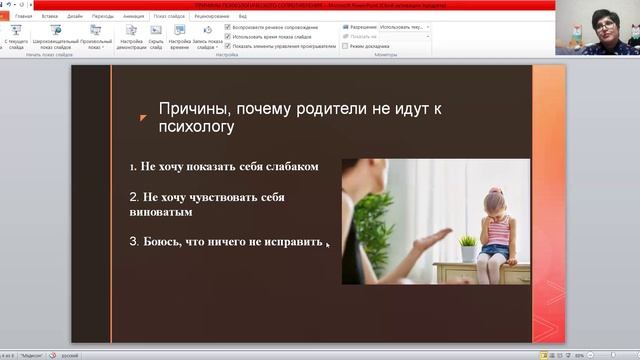Open Произвольный показ custom show menu
The width and height of the screenshot is (640, 360).
click(x=96, y=37)
